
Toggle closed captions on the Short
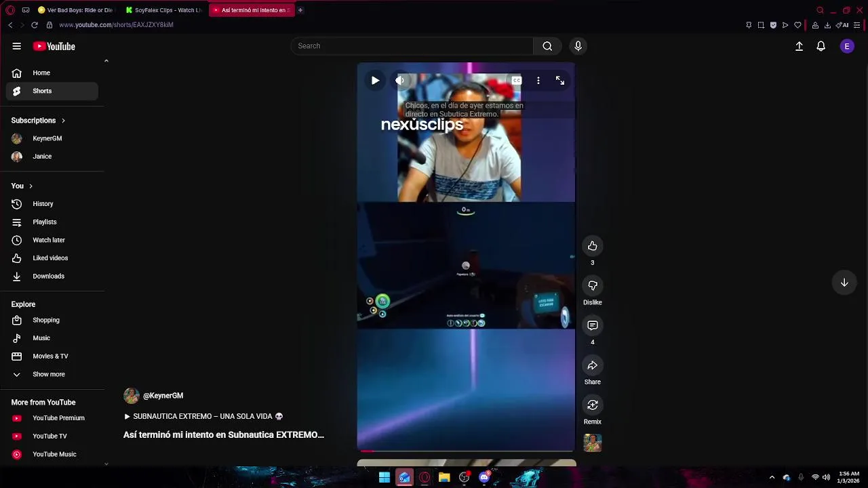(x=517, y=80)
